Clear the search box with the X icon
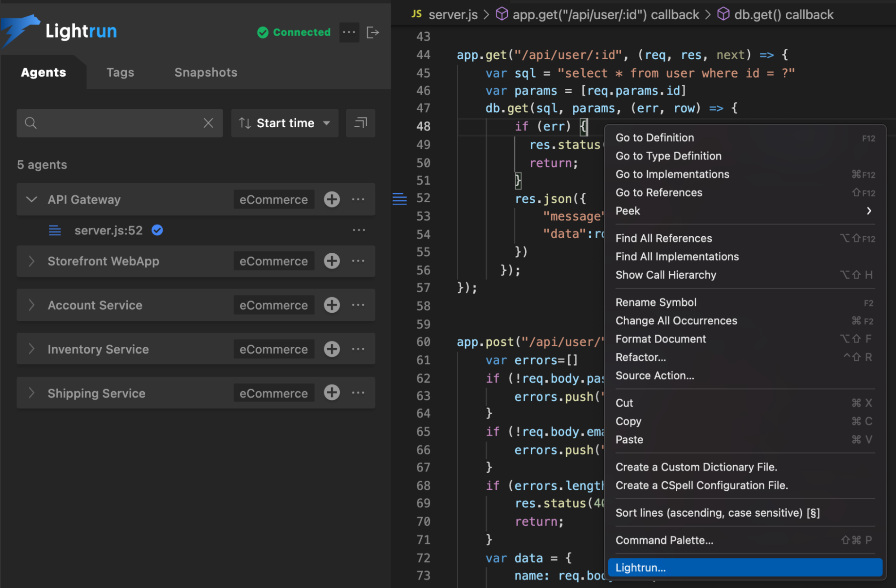This screenshot has height=588, width=896. pyautogui.click(x=208, y=123)
